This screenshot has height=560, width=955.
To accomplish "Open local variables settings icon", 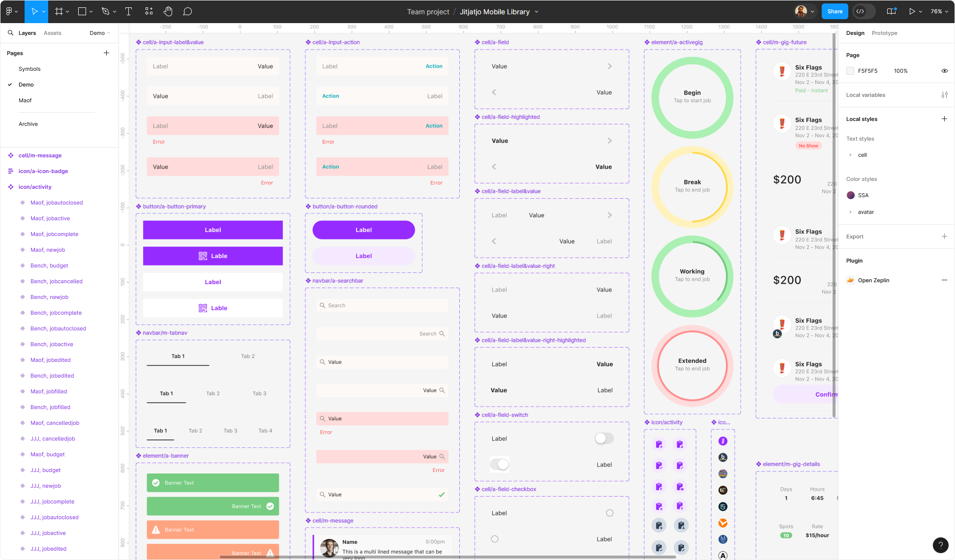I will pos(944,95).
